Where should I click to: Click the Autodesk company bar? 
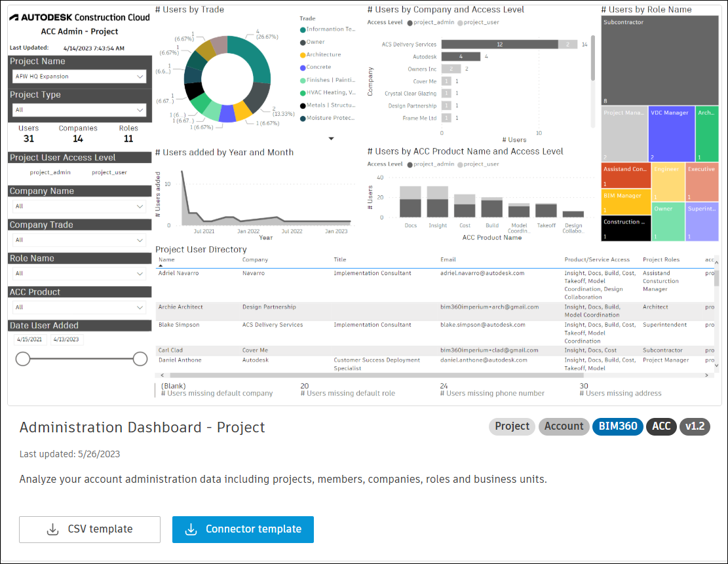coord(461,56)
